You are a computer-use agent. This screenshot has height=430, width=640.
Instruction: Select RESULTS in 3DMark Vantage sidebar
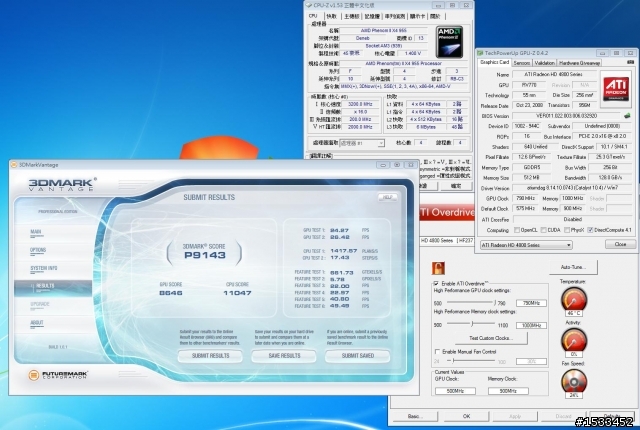53,286
